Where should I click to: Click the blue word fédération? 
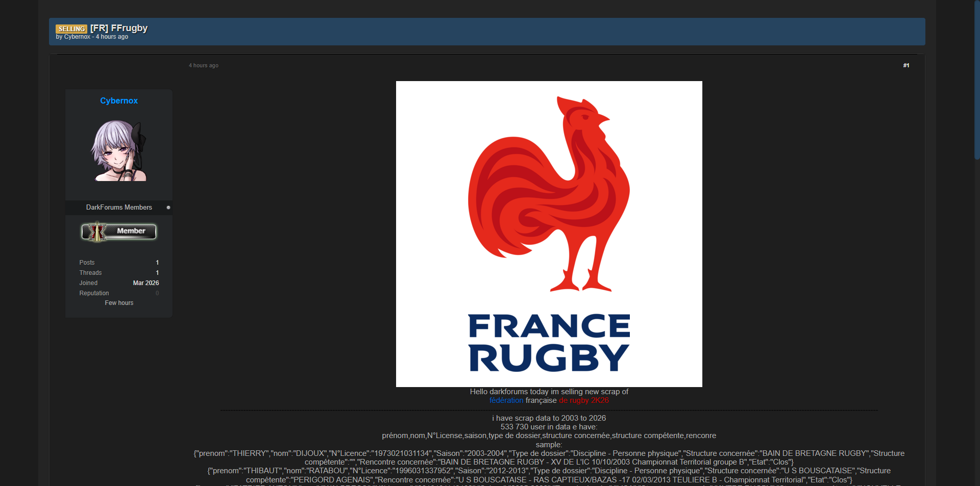point(506,400)
